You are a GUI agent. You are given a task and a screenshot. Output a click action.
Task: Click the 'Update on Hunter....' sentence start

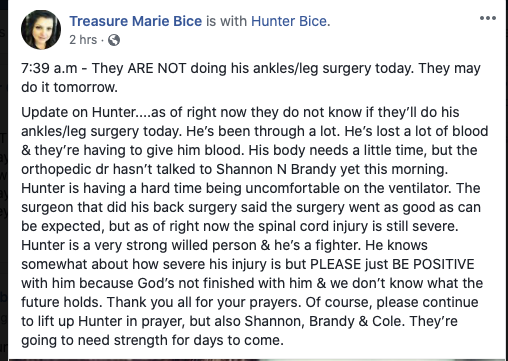[x=86, y=112]
